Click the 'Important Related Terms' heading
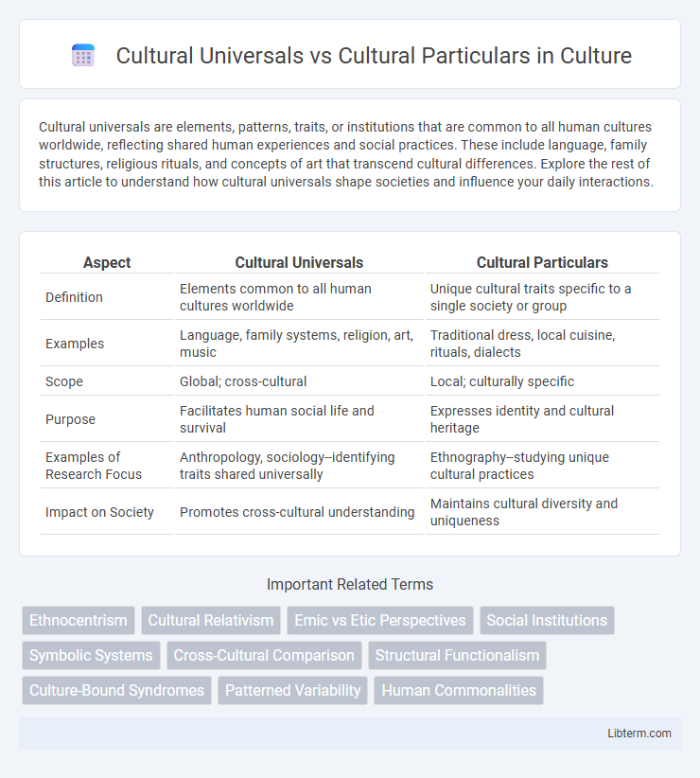This screenshot has width=700, height=778. pyautogui.click(x=350, y=584)
